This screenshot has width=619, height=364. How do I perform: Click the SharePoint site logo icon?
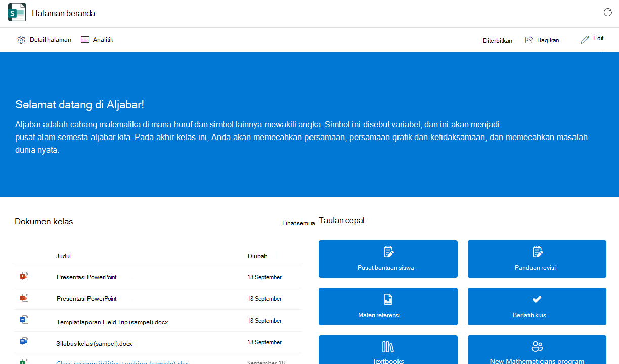(17, 12)
